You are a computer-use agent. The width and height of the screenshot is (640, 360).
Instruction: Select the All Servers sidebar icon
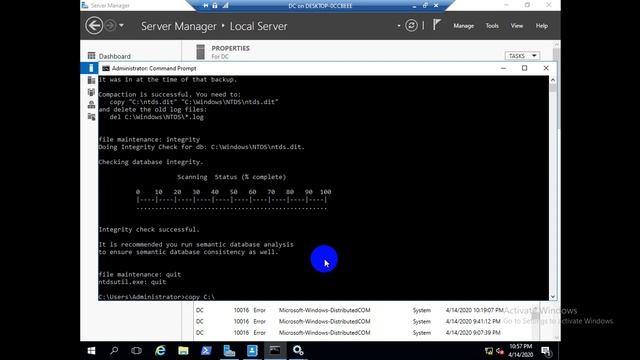coord(91,80)
